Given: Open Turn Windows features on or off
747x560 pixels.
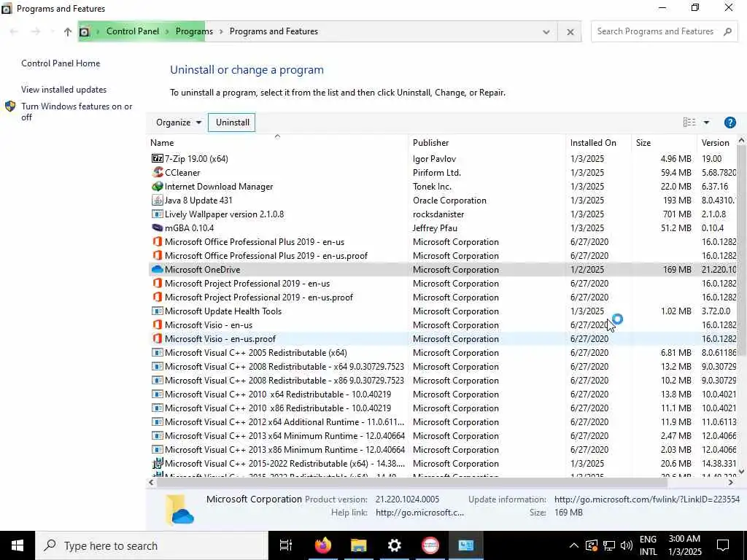Looking at the screenshot, I should coord(77,112).
